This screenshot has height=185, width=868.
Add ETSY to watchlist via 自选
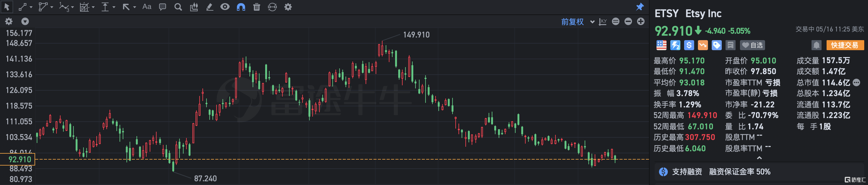(753, 45)
